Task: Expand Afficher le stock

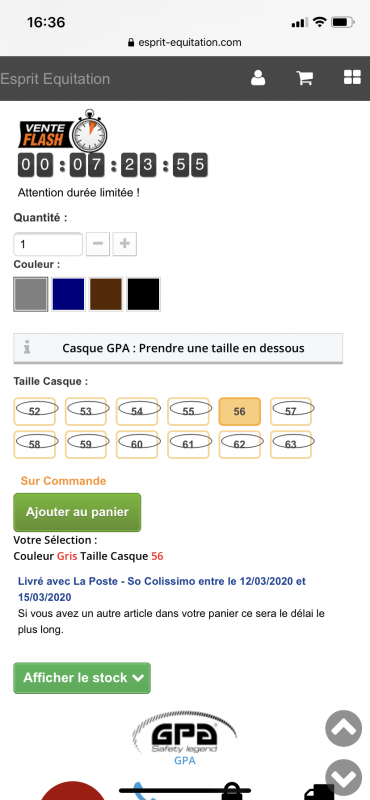Action: [x=82, y=678]
